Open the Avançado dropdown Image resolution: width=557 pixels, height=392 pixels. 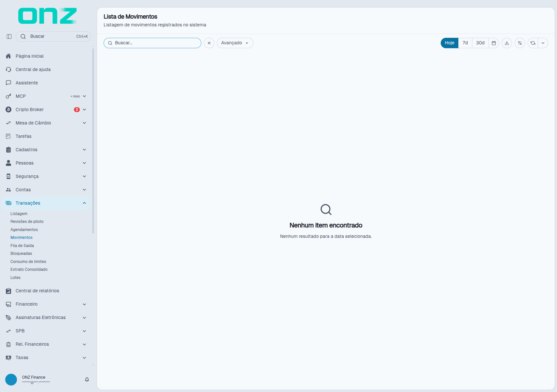(x=235, y=43)
